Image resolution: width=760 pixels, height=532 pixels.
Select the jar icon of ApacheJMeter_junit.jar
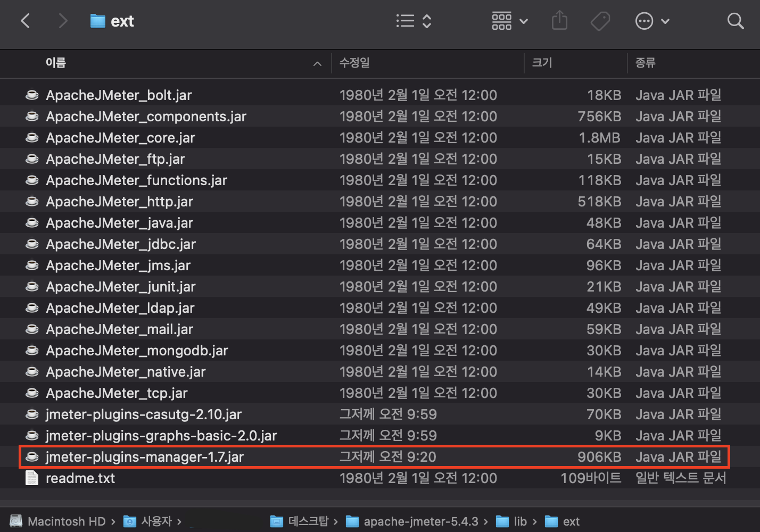point(32,287)
